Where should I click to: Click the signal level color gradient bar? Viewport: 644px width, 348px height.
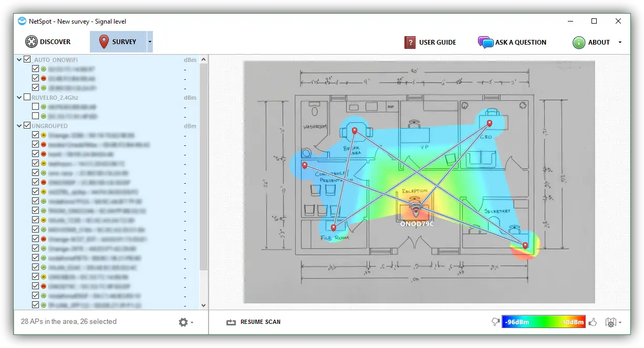pos(543,322)
